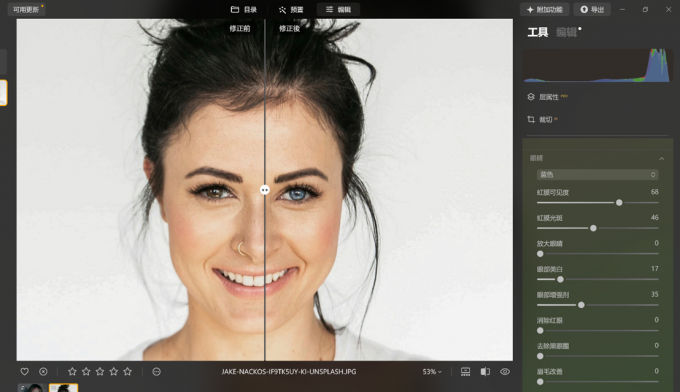The image size is (680, 392).
Task: Open the 裁切 crop tool
Action: click(x=542, y=119)
